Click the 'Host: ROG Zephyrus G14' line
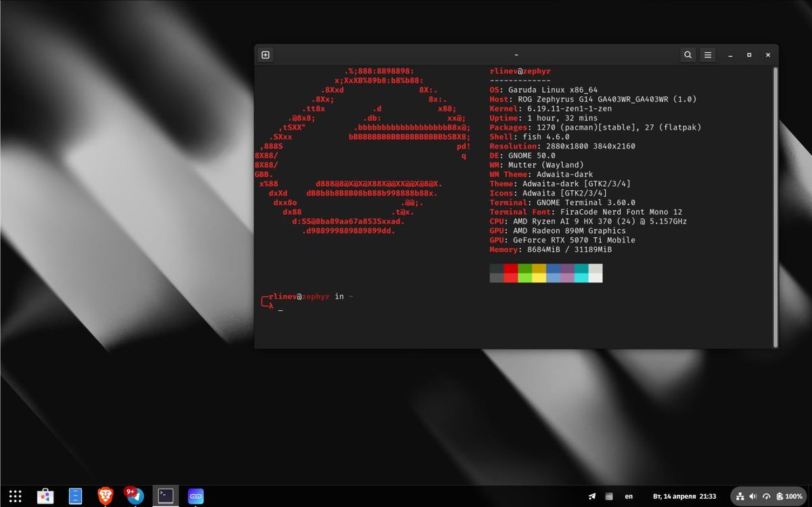 tap(593, 100)
